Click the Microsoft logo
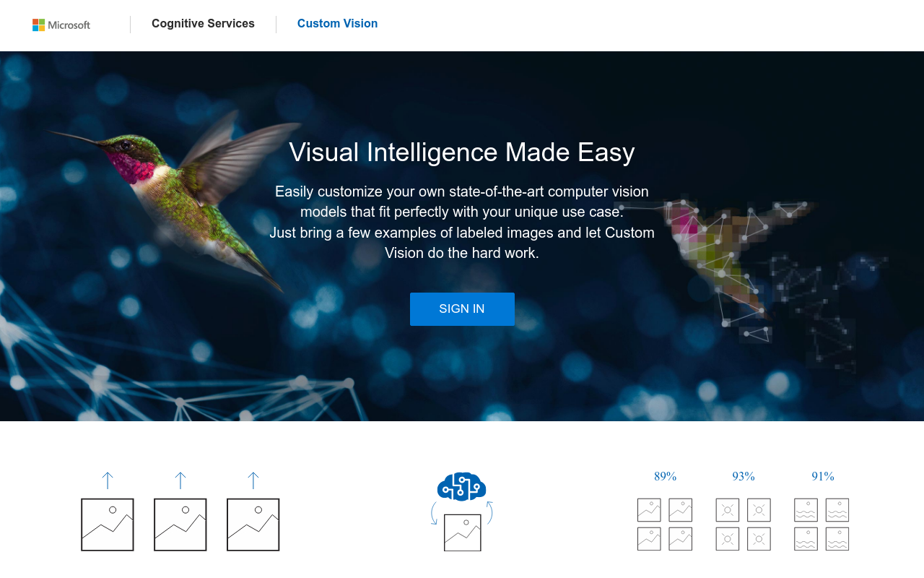The image size is (924, 578). 61,25
